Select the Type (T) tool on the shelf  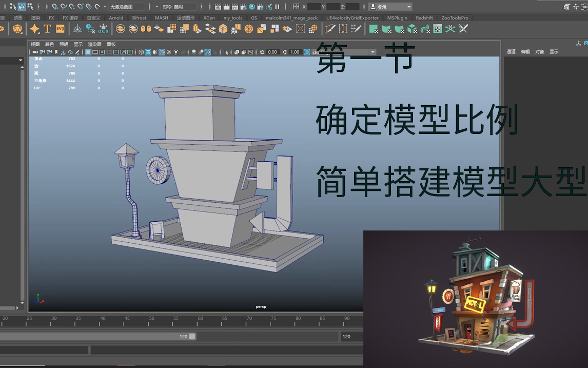pos(47,29)
